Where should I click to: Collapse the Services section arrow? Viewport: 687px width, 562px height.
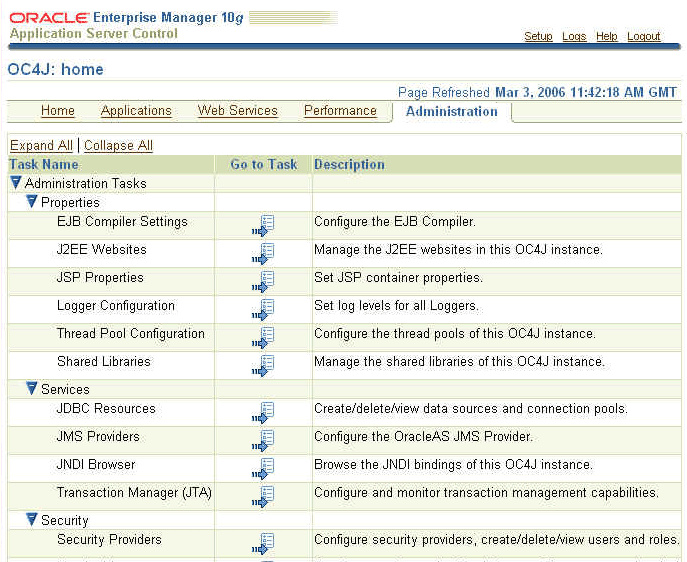(32, 388)
